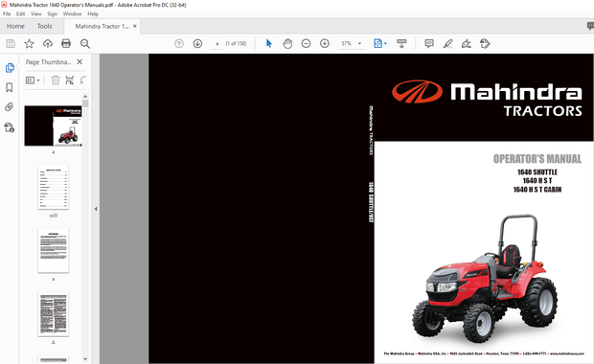Select the Mahindra Tractor document tab
This screenshot has width=594, height=364.
tap(102, 26)
